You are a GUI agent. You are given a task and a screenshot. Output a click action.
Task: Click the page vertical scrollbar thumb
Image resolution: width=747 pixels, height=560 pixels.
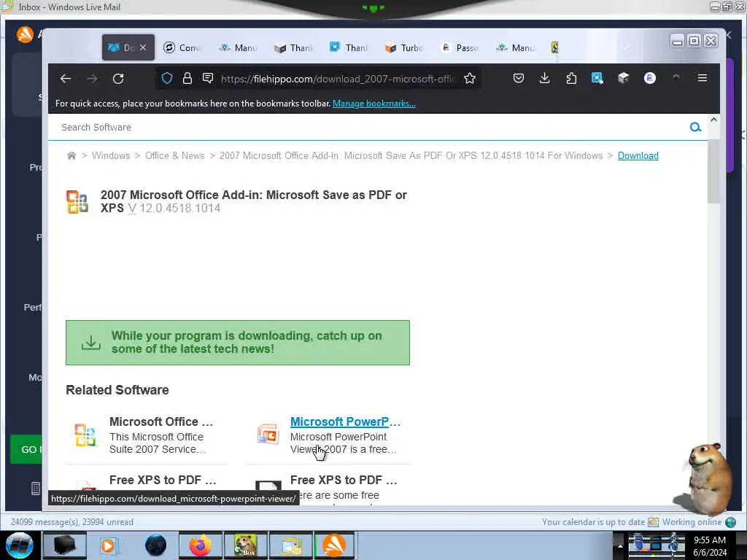[713, 171]
